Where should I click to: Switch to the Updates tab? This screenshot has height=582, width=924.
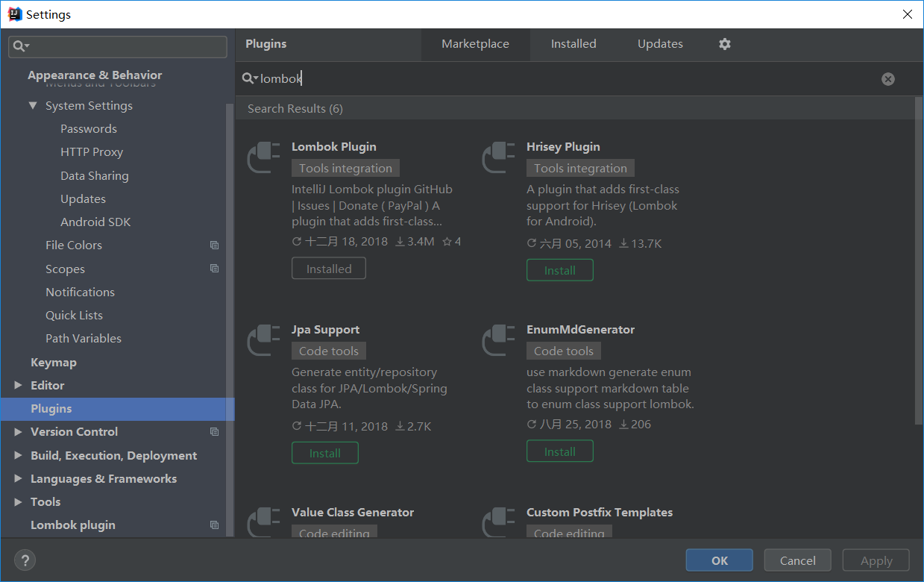coord(659,44)
